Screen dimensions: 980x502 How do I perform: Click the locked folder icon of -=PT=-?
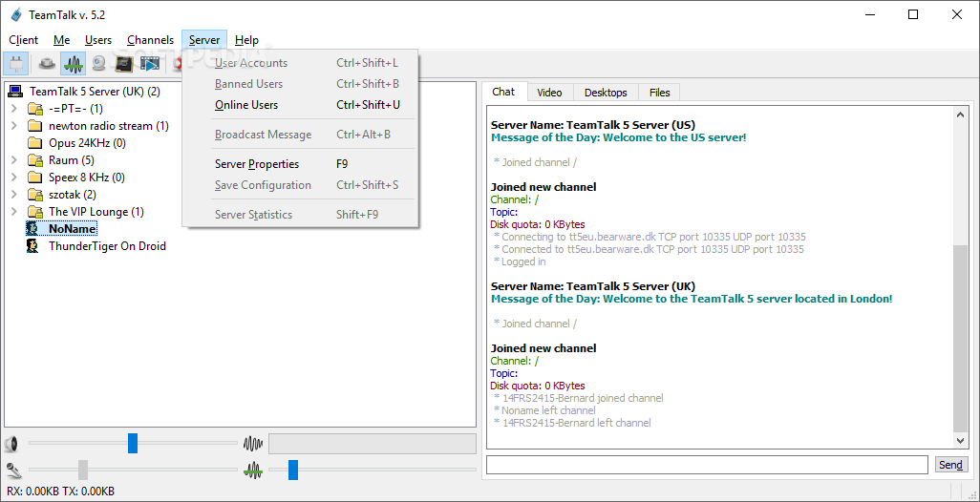pyautogui.click(x=35, y=109)
